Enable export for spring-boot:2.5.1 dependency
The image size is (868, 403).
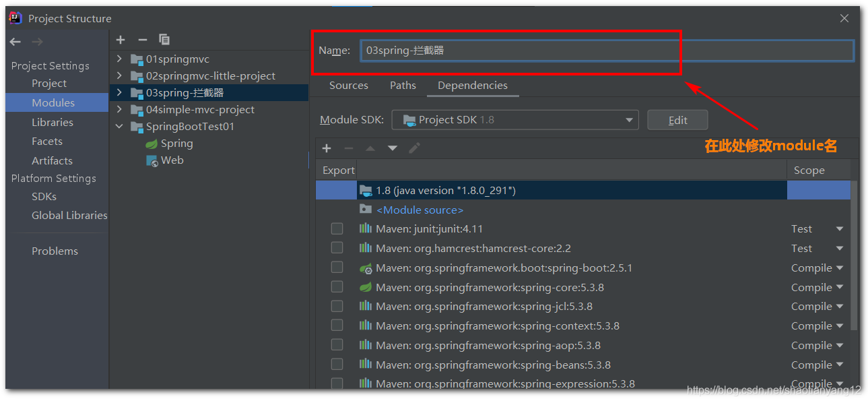[337, 267]
